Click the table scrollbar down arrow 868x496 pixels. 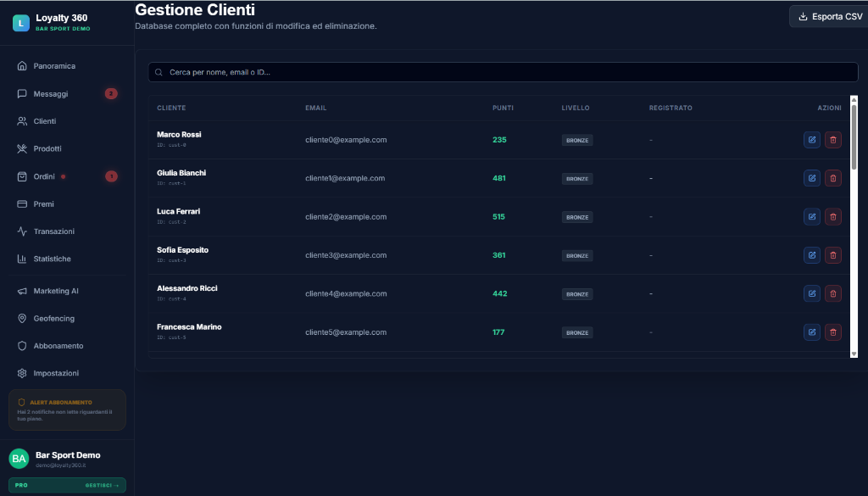click(854, 353)
